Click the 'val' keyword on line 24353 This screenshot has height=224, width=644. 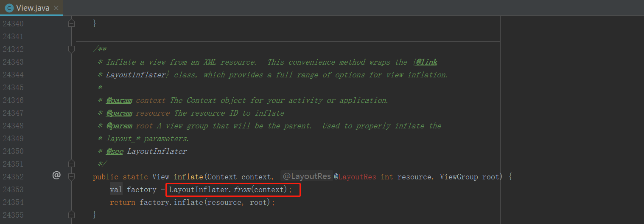(116, 190)
